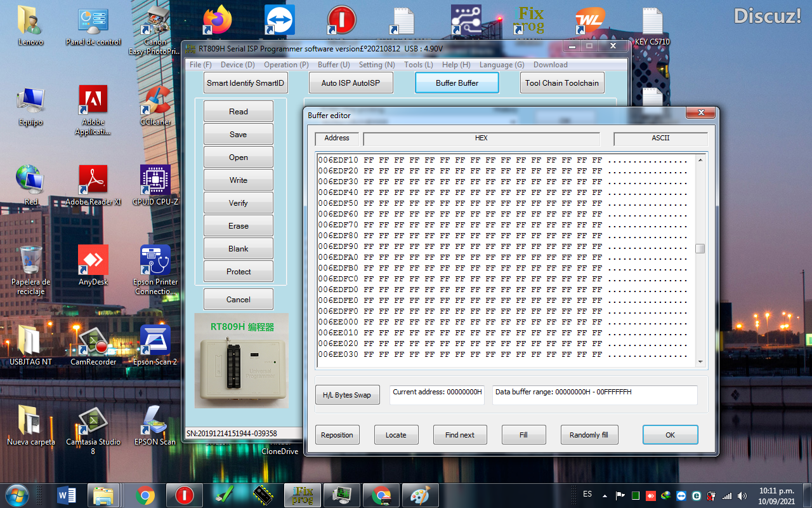Click the buffer editor vertical scrollbar
This screenshot has height=508, width=812.
pyautogui.click(x=700, y=249)
